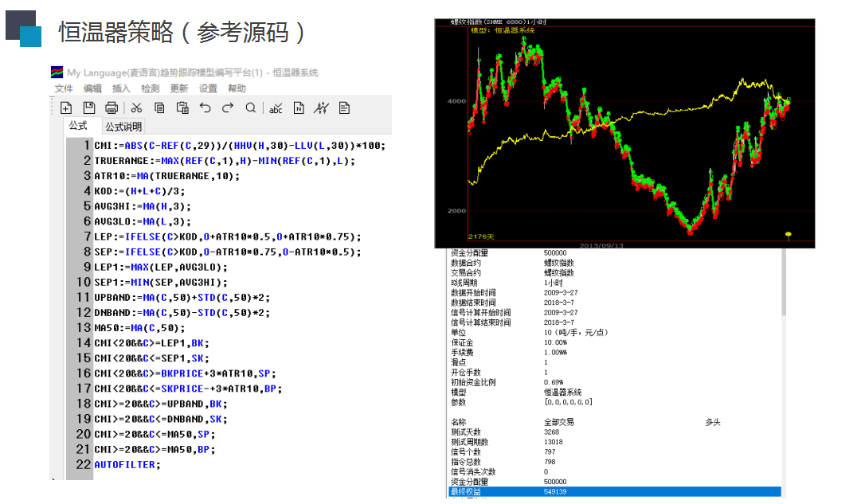This screenshot has height=504, width=861.
Task: Redo the edit with the Redo arrow
Action: coord(228,108)
